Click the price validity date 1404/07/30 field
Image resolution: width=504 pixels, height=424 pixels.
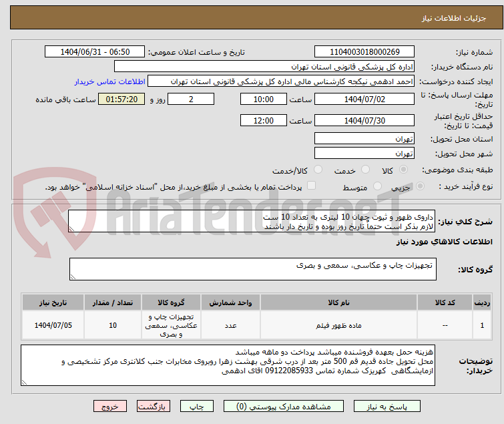pos(364,121)
